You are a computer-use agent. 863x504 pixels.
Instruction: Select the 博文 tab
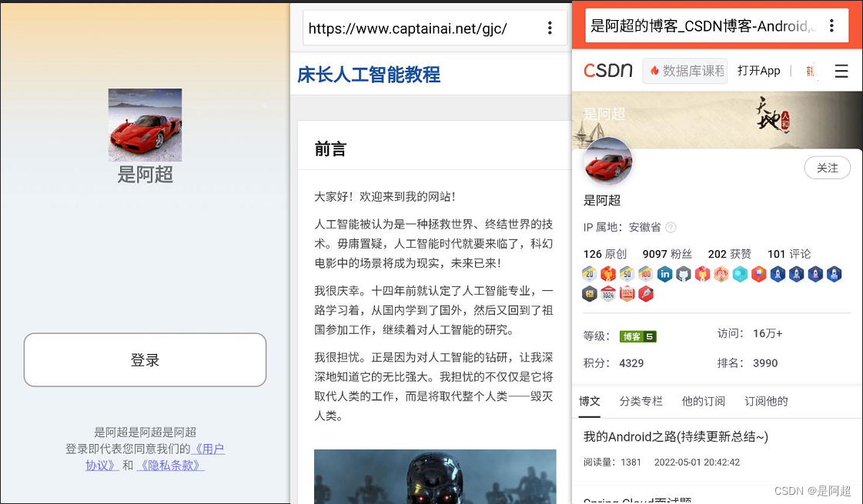(590, 401)
